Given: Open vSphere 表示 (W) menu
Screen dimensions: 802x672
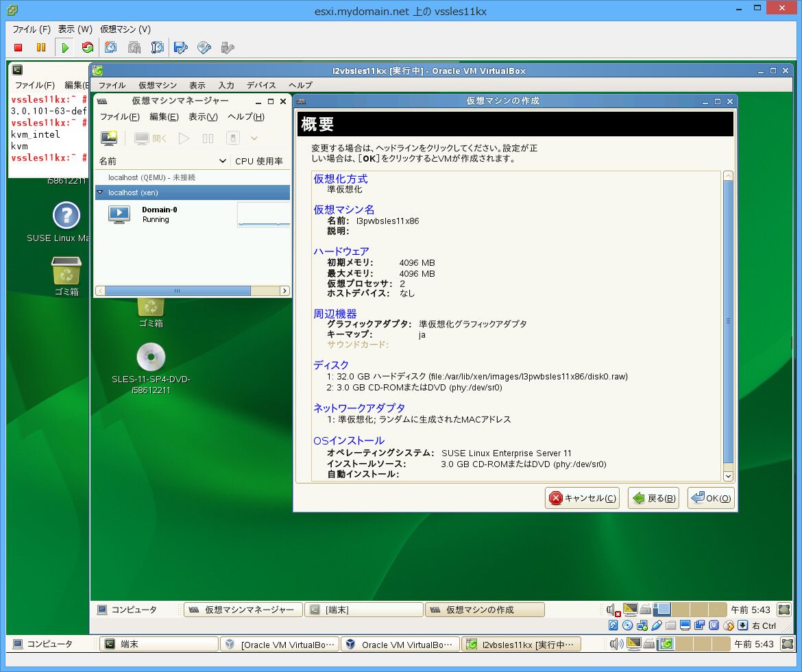Looking at the screenshot, I should point(75,29).
